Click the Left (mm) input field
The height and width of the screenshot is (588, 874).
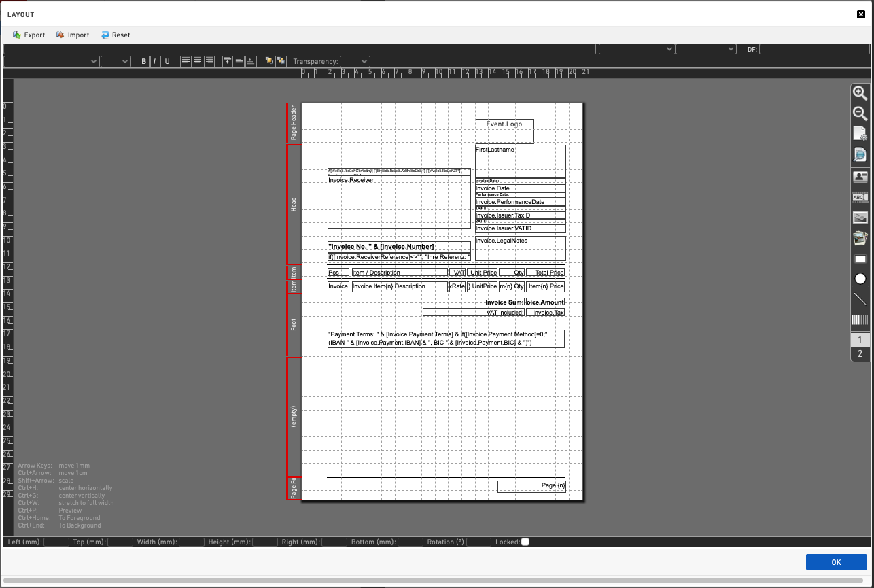coord(56,542)
